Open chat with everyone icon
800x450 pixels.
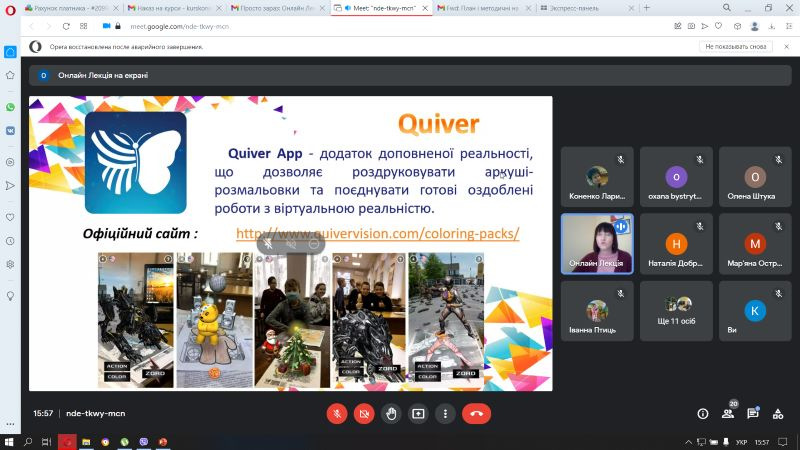tap(753, 414)
